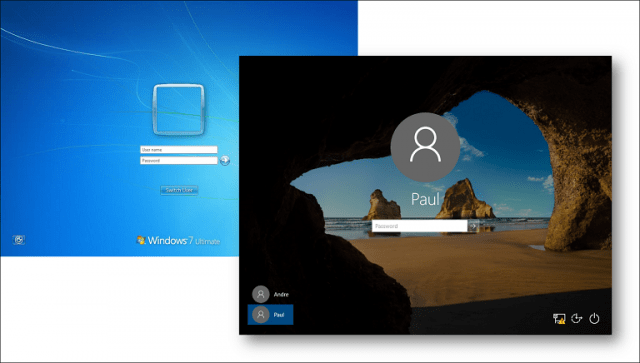The image size is (640, 363).
Task: Submit Windows 7 login with arrow button
Action: coord(225,160)
